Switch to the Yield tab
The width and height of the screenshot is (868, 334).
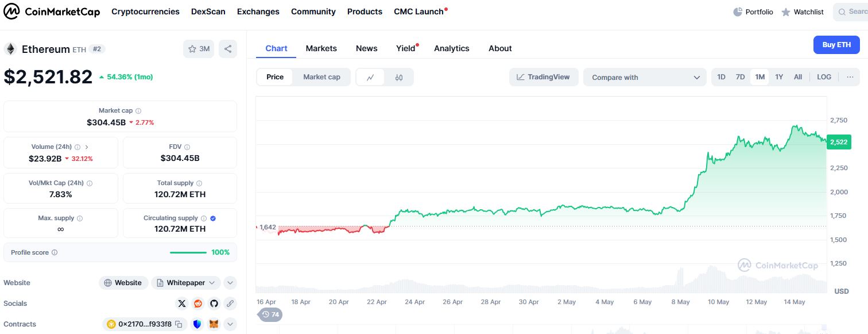tap(406, 48)
